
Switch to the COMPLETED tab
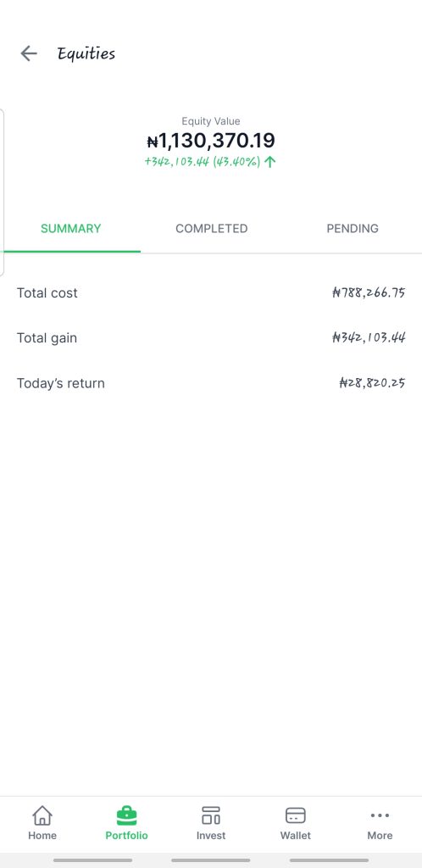(x=211, y=229)
